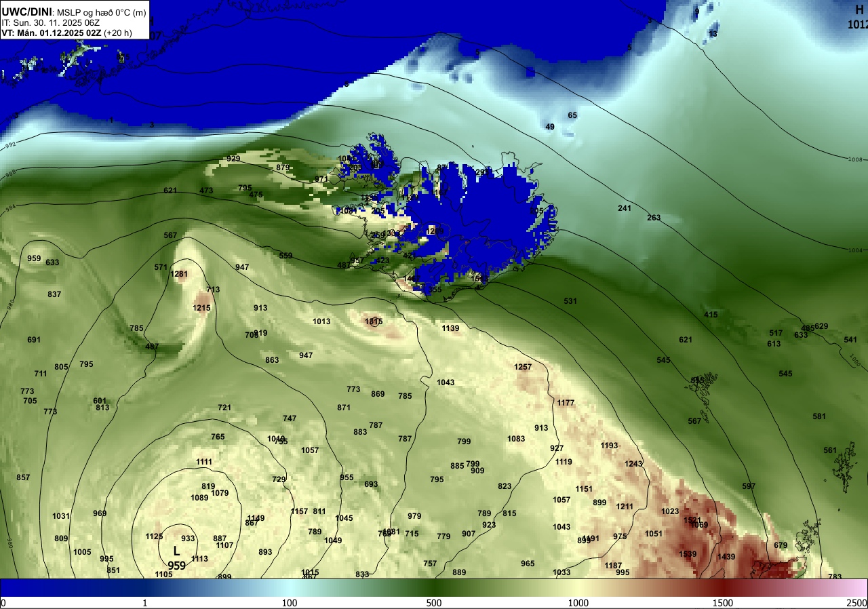
Task: Click the height value 1211
Action: tap(625, 507)
